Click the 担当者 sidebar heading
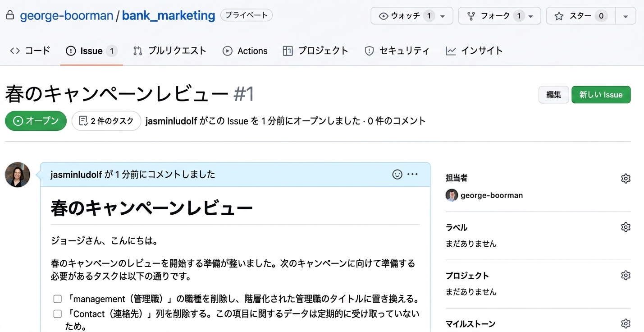 click(457, 178)
